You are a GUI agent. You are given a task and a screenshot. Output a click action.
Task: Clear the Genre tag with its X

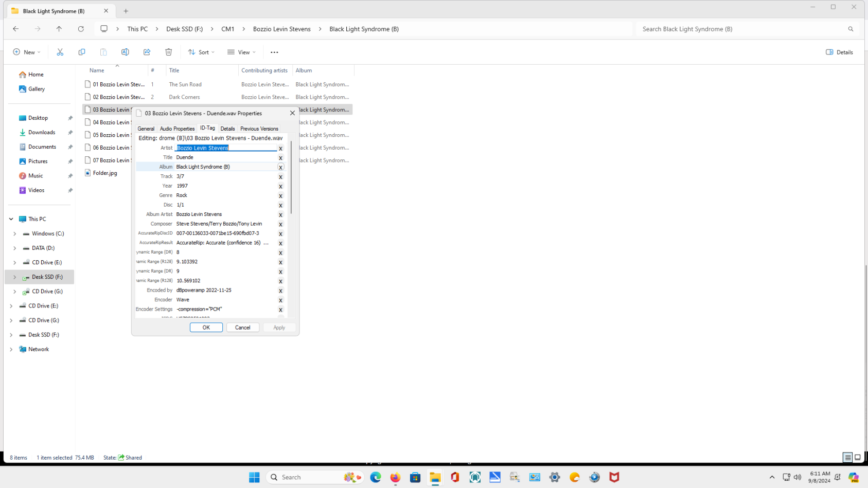tap(280, 196)
